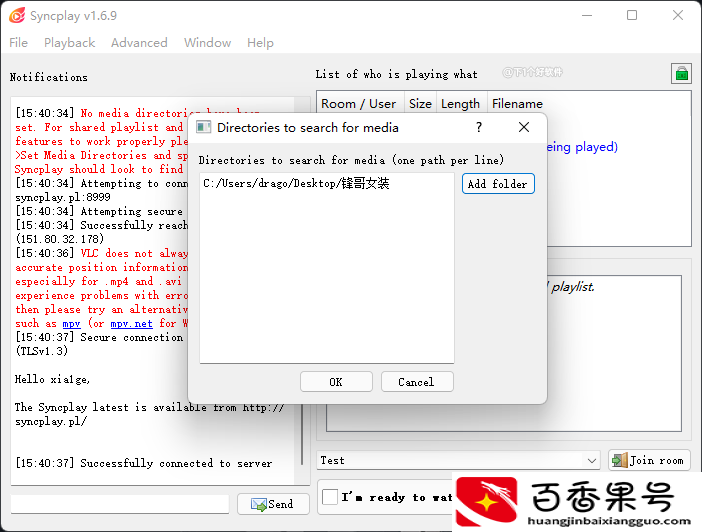The width and height of the screenshot is (702, 532).
Task: Select the path C:/Users/drago/Desktop line
Action: (296, 183)
